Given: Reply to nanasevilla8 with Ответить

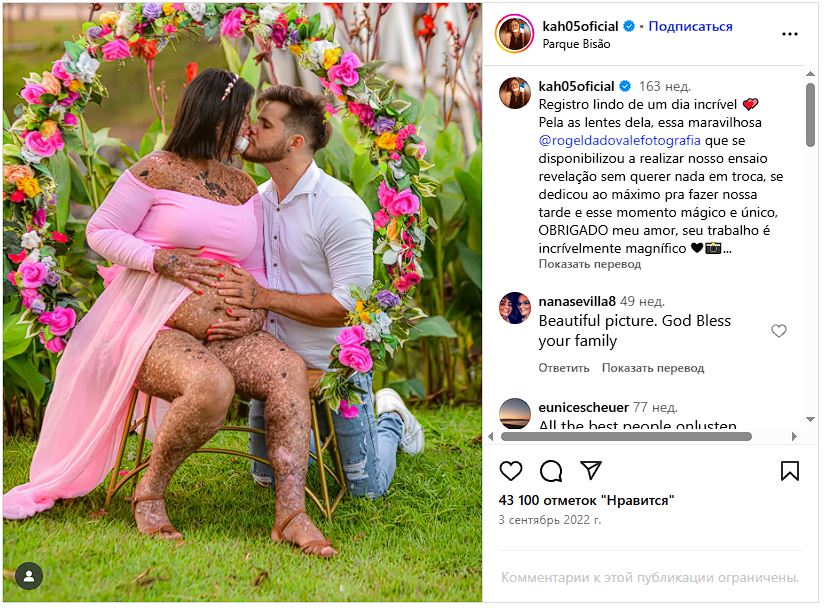Looking at the screenshot, I should [564, 368].
